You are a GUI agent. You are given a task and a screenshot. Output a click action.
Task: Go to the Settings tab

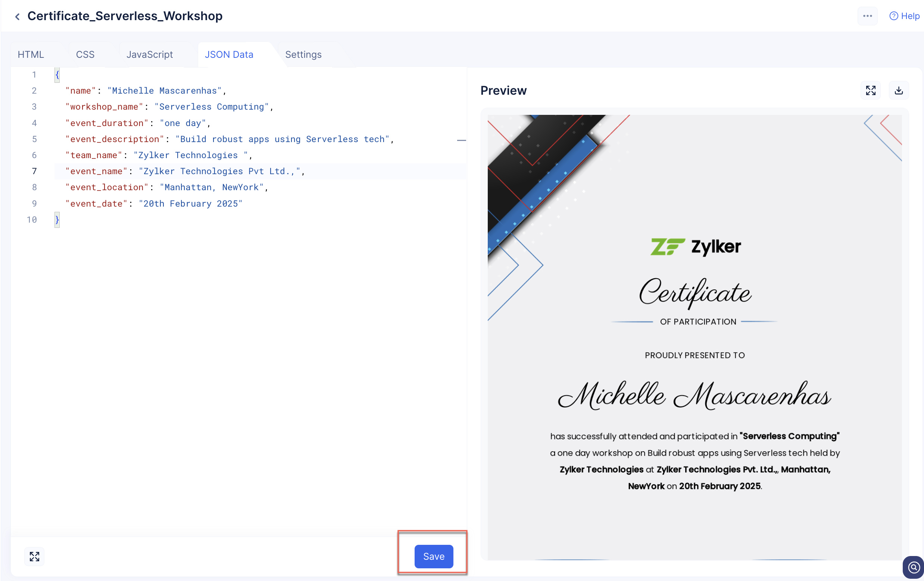[x=303, y=54]
